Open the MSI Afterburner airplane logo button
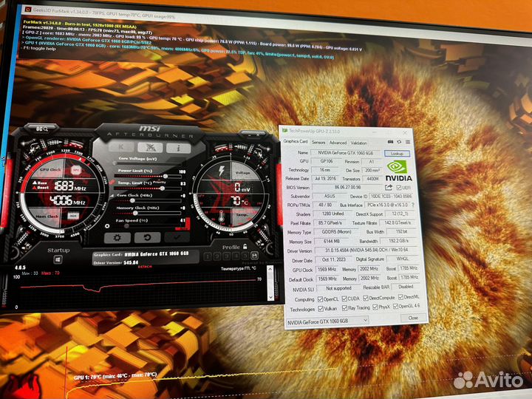532x399 pixels. coord(150,147)
